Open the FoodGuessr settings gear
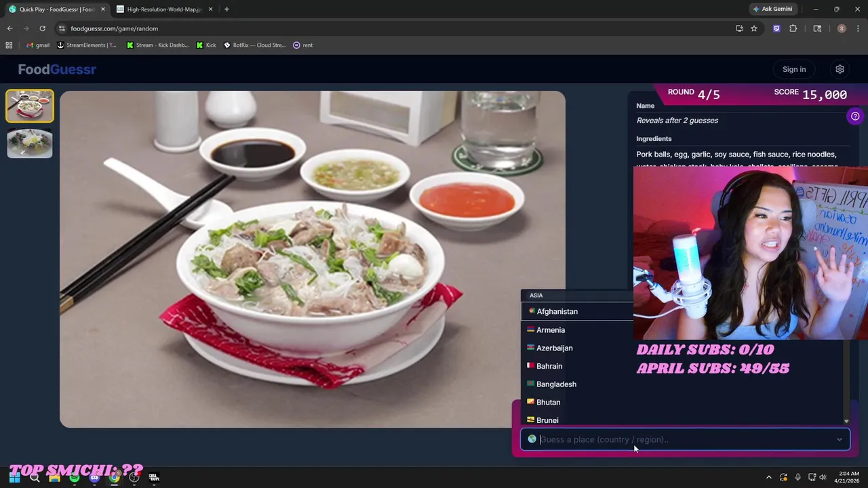 click(x=840, y=69)
